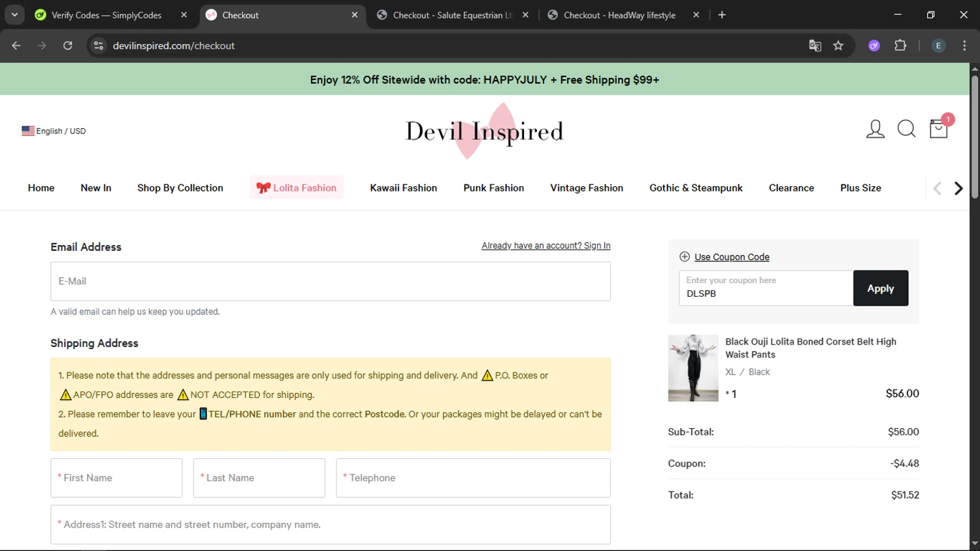Open the Plus Size menu item
Image resolution: width=980 pixels, height=551 pixels.
pos(860,188)
